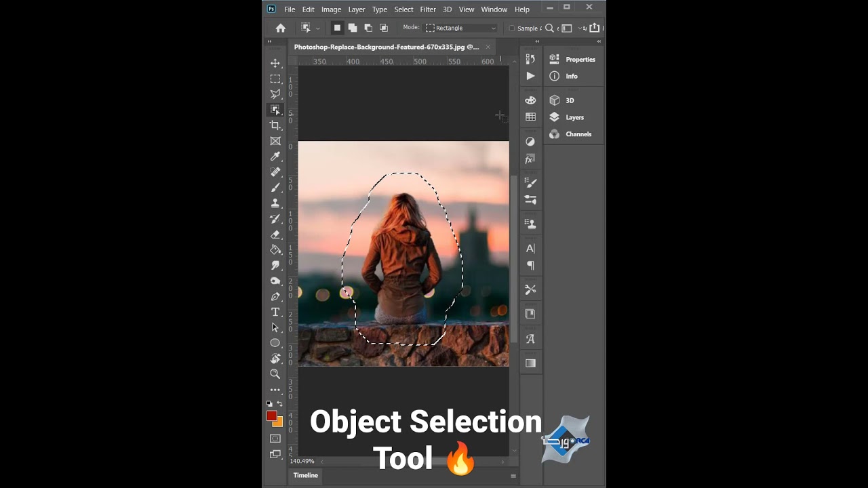
Task: Open the tool preset picker arrow
Action: tap(317, 28)
